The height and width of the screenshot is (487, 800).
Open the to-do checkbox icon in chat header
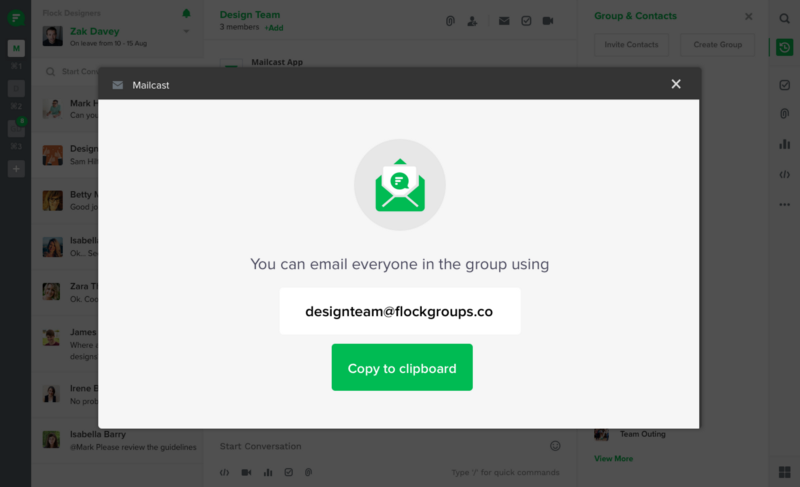click(x=526, y=21)
